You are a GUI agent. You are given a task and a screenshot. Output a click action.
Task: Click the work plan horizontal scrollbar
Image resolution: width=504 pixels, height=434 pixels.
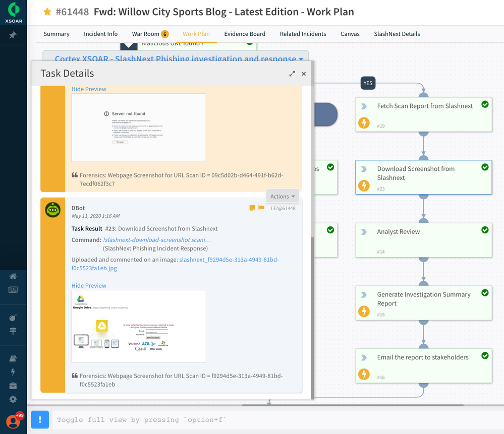(x=353, y=405)
